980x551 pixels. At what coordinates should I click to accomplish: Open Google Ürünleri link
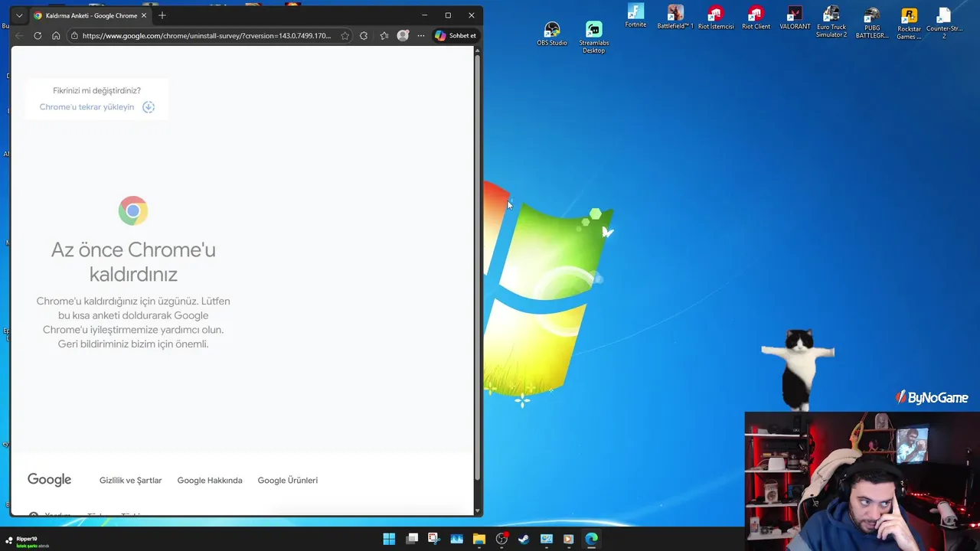[x=287, y=481]
